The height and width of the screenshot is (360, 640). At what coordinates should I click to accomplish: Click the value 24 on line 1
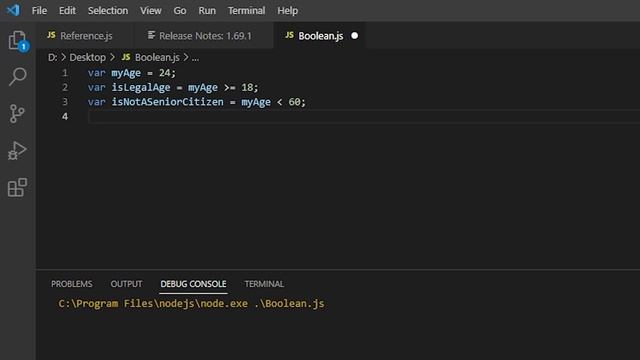[x=164, y=73]
